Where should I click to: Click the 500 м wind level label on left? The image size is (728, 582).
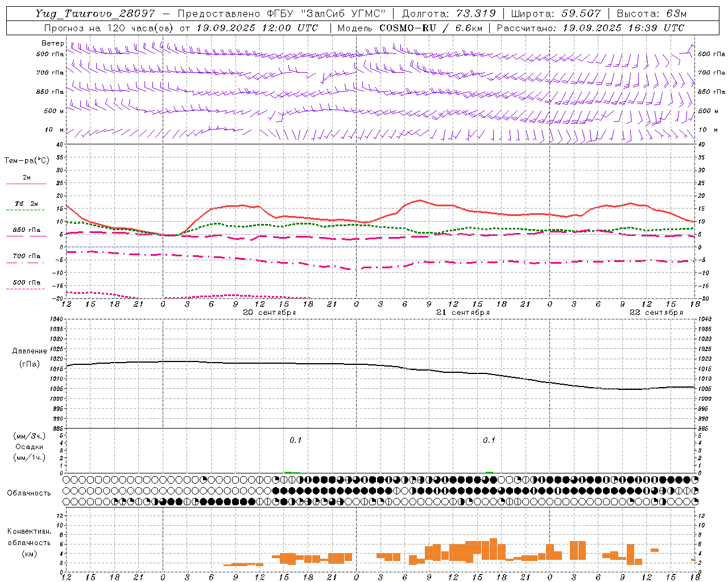54,111
